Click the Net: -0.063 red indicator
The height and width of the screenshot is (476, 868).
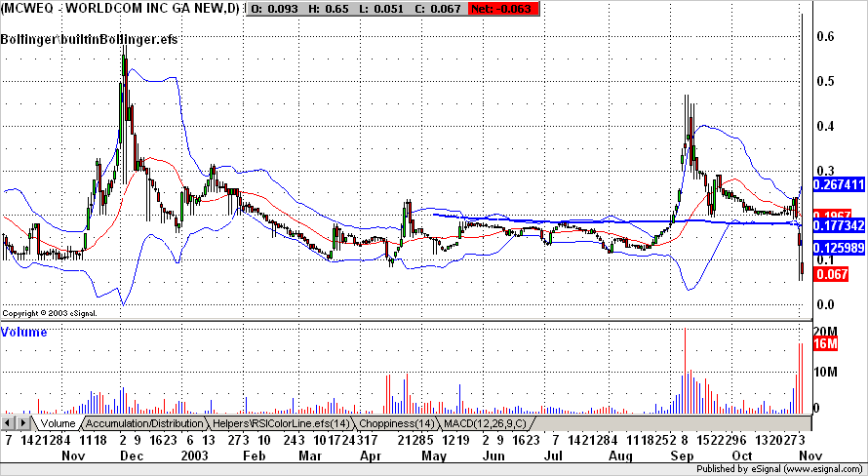[502, 9]
